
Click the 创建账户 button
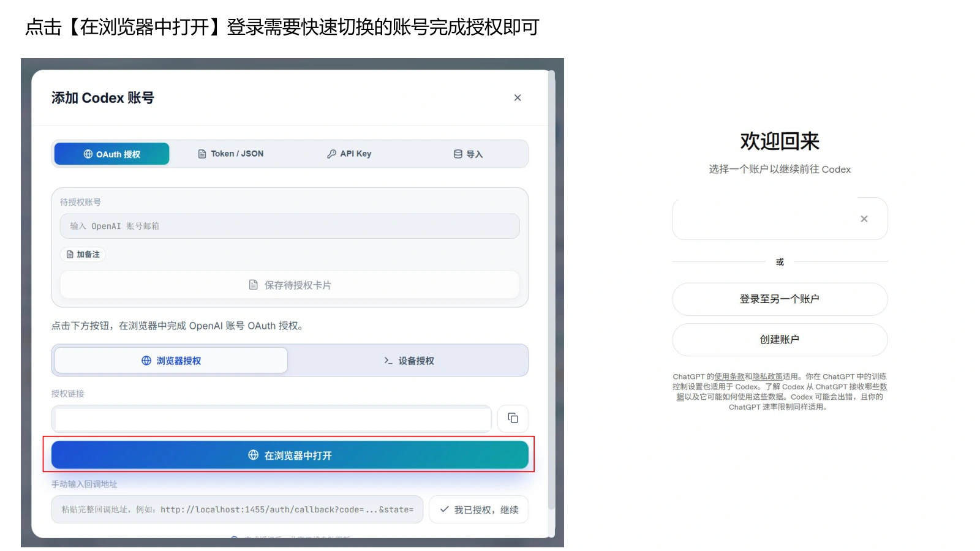[x=780, y=339]
